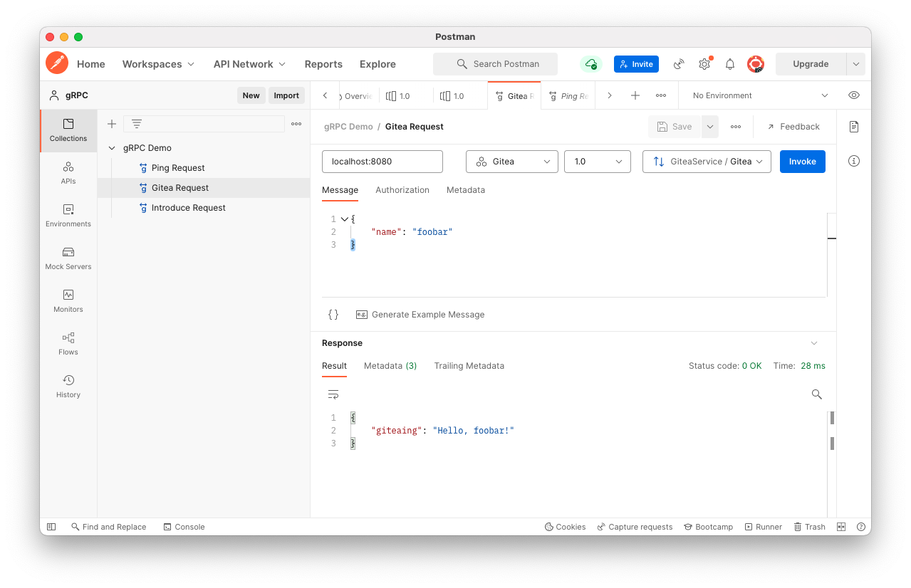Open the Collections sidebar panel
The height and width of the screenshot is (588, 911).
68,131
